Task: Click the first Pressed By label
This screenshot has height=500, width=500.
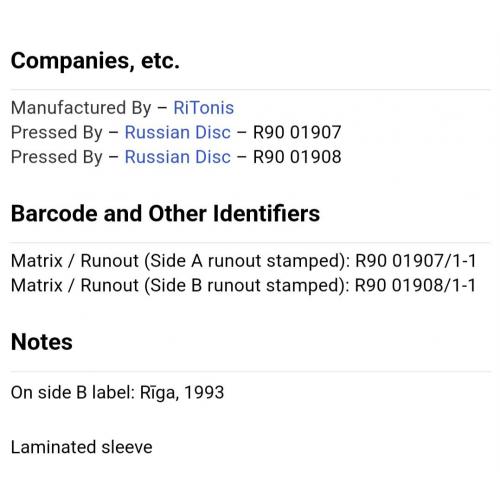Action: coord(57,133)
